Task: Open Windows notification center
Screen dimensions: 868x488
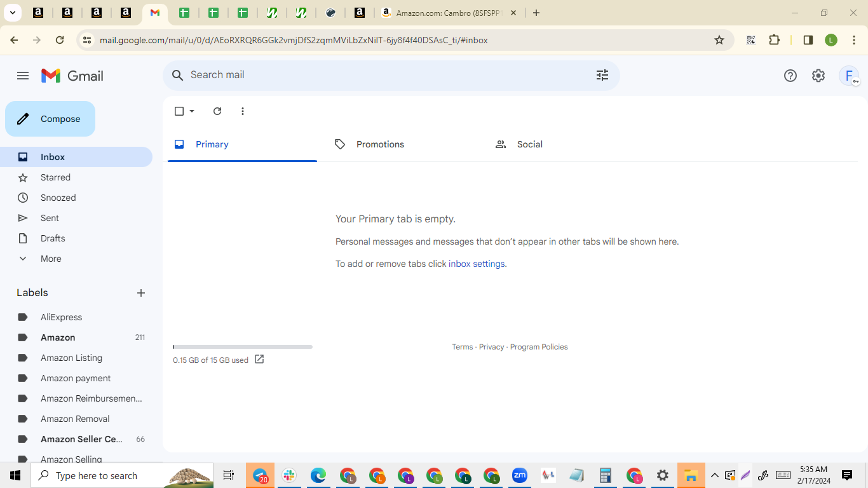Action: (847, 475)
